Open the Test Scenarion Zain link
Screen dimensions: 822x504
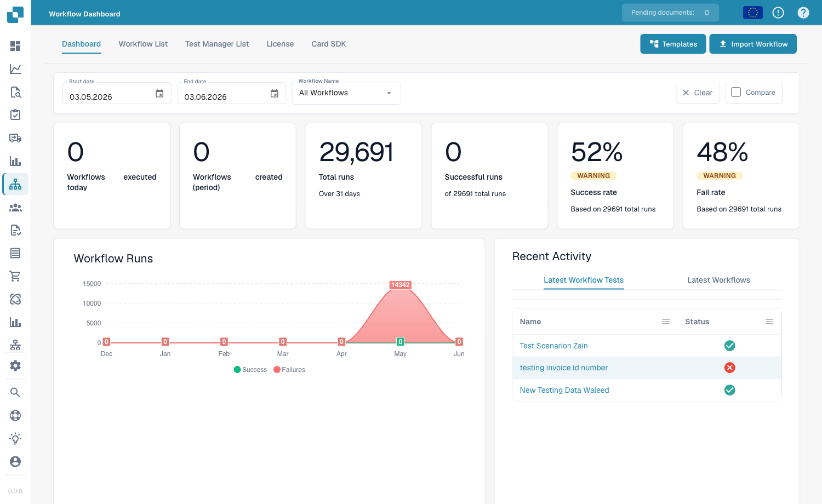(x=553, y=346)
